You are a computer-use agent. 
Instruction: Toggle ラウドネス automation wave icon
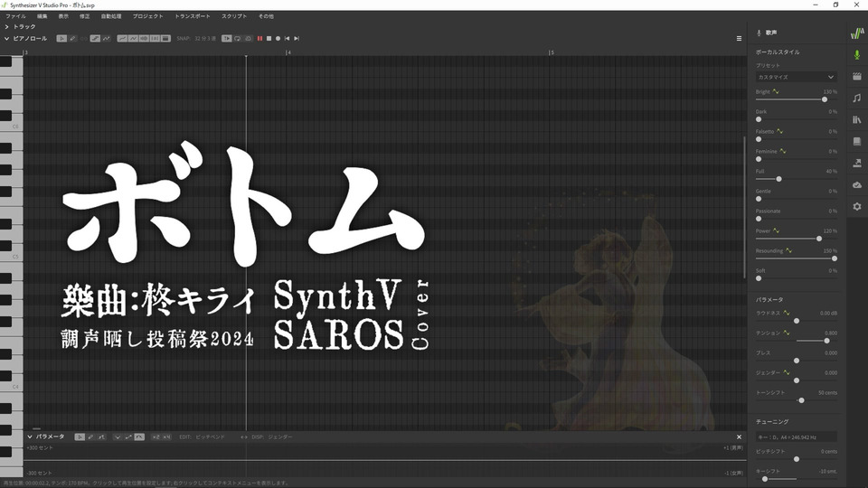pyautogui.click(x=786, y=314)
